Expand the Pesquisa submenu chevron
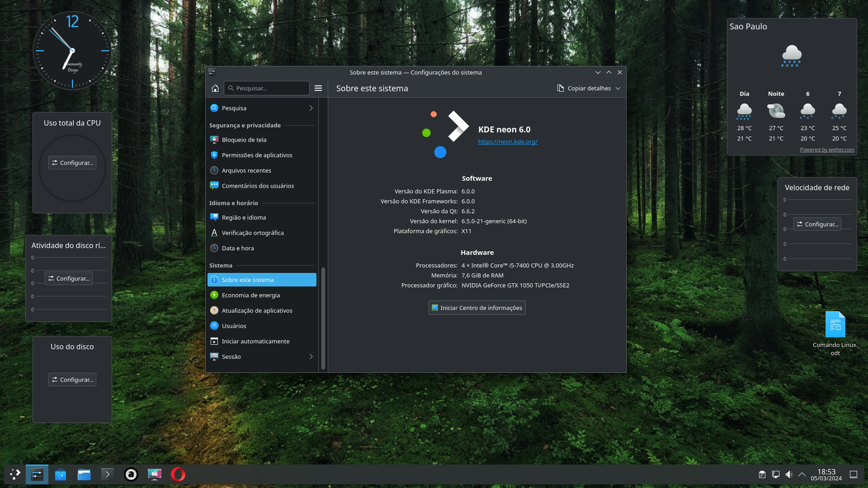Image resolution: width=868 pixels, height=488 pixels. [311, 108]
